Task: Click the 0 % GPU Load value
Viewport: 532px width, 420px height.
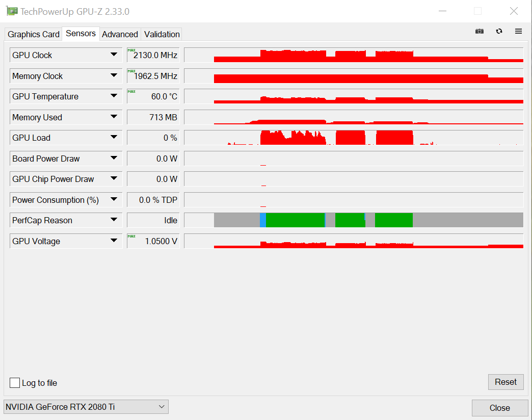Action: [153, 138]
